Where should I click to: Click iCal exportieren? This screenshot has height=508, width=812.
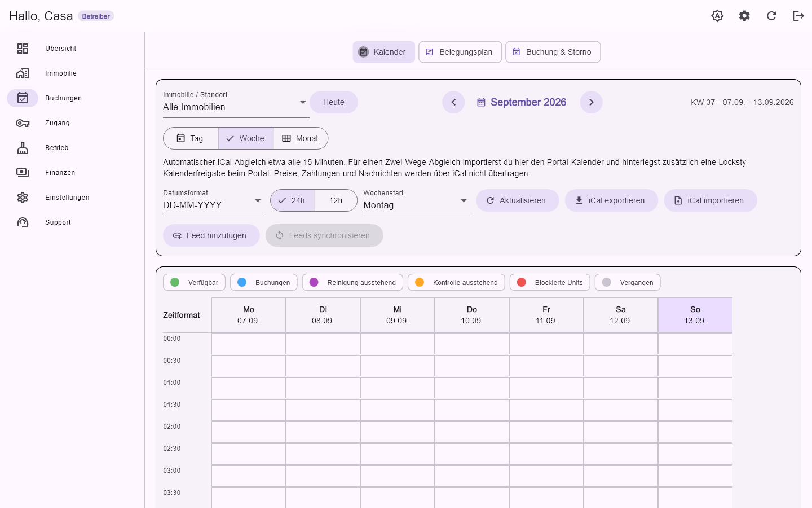pos(612,200)
